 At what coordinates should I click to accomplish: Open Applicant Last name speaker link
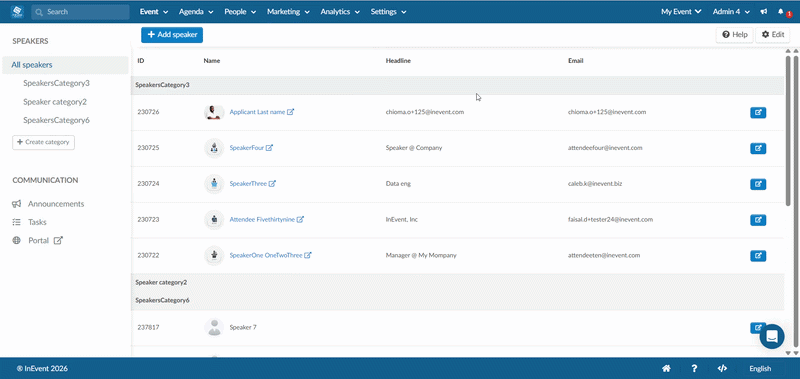[257, 112]
